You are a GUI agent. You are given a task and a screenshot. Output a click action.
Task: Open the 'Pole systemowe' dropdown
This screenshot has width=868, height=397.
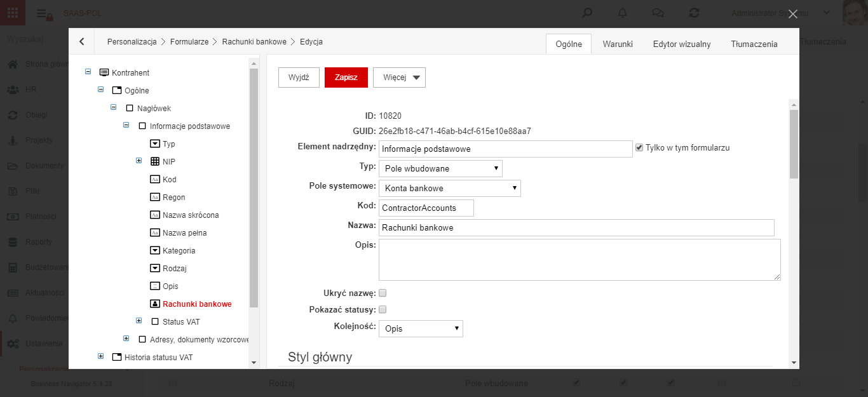point(450,188)
